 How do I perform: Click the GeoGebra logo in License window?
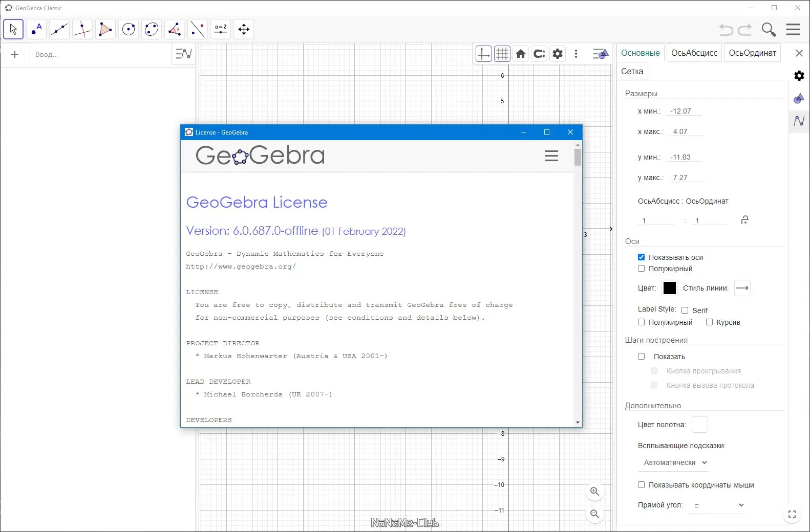point(260,155)
